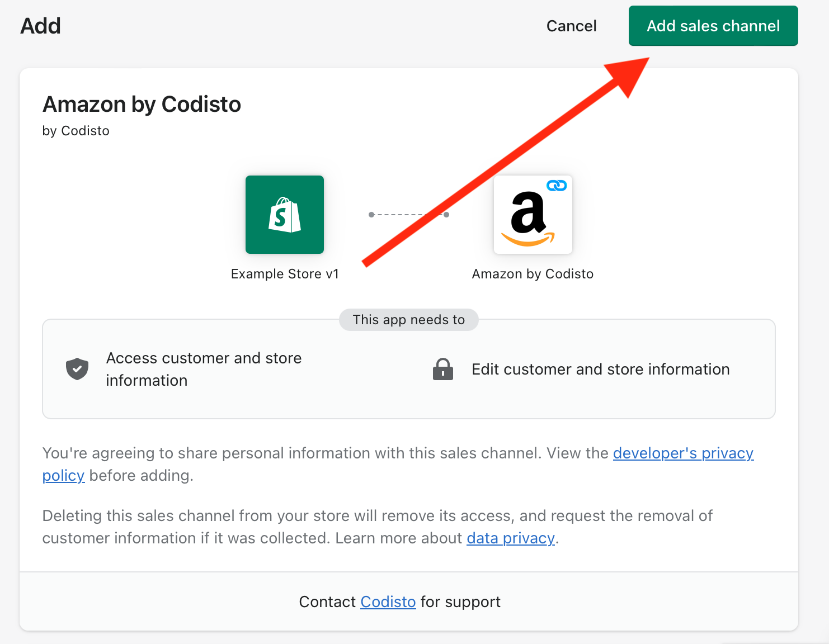Open the Codisto support link
This screenshot has width=829, height=644.
(388, 602)
